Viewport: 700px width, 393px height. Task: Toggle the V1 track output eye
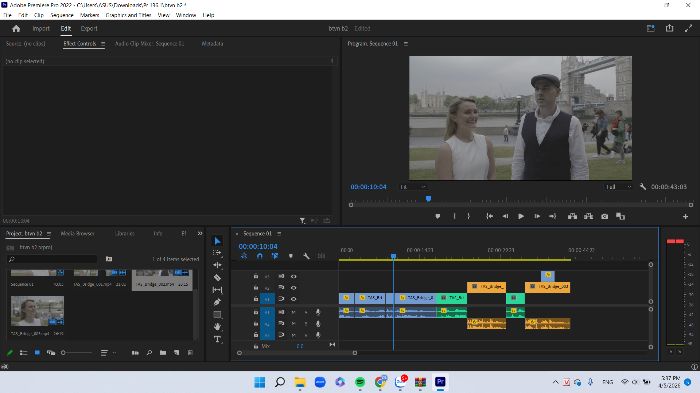(x=294, y=299)
